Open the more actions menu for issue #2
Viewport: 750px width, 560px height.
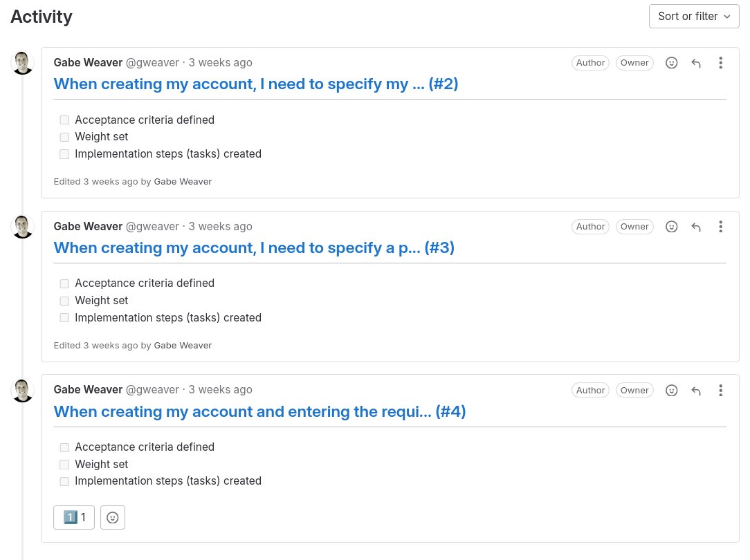pyautogui.click(x=720, y=62)
